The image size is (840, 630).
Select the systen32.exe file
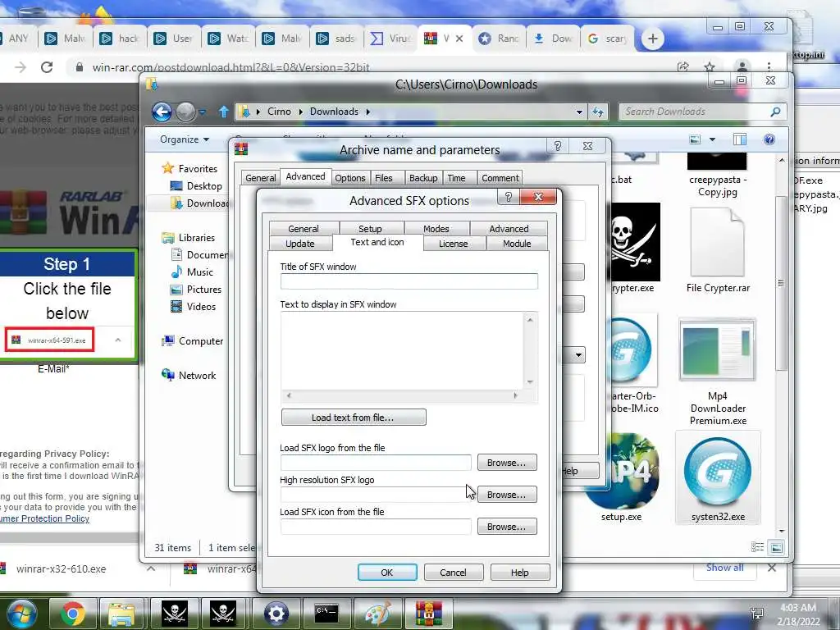pyautogui.click(x=718, y=478)
